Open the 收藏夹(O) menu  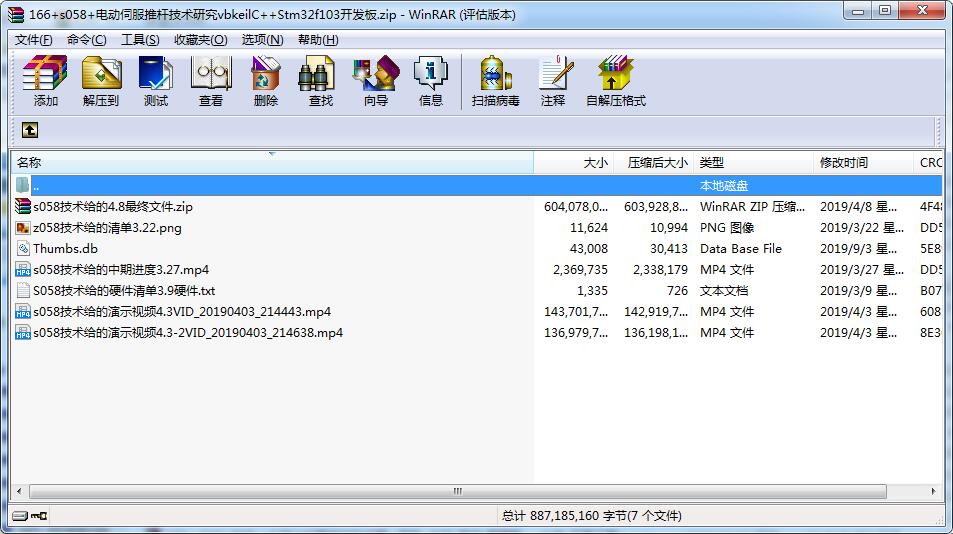click(x=201, y=39)
